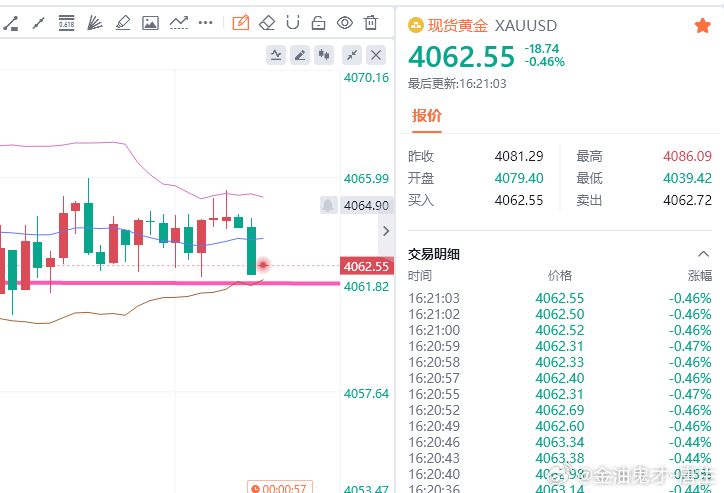Viewport: 724px width, 493px height.
Task: Select the trend line drawing tool
Action: [11, 23]
